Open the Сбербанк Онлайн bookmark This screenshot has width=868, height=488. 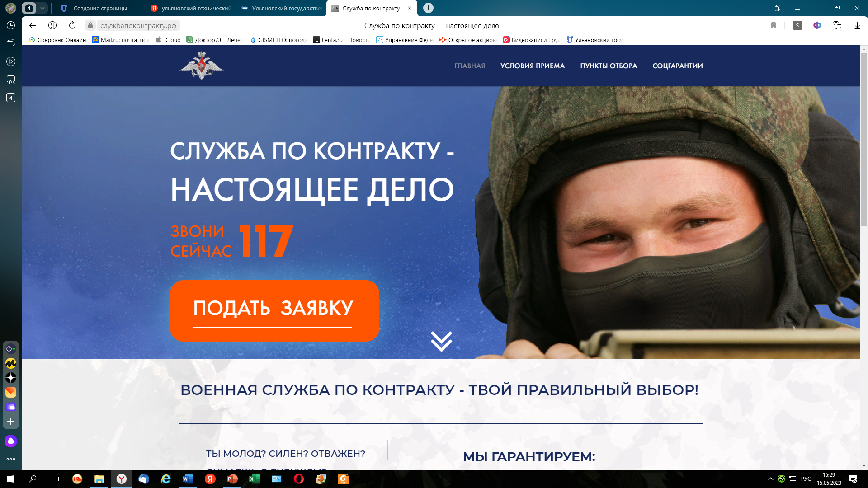pos(58,40)
